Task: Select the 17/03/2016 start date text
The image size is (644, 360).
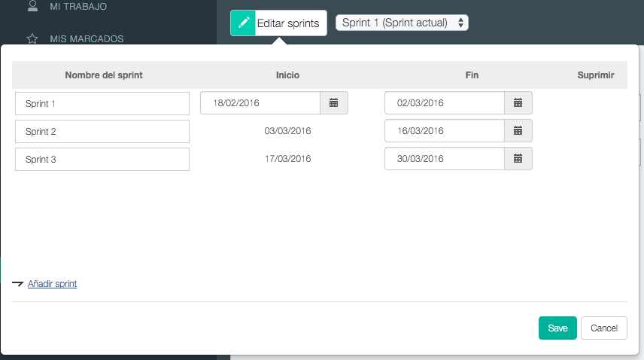Action: pyautogui.click(x=287, y=159)
